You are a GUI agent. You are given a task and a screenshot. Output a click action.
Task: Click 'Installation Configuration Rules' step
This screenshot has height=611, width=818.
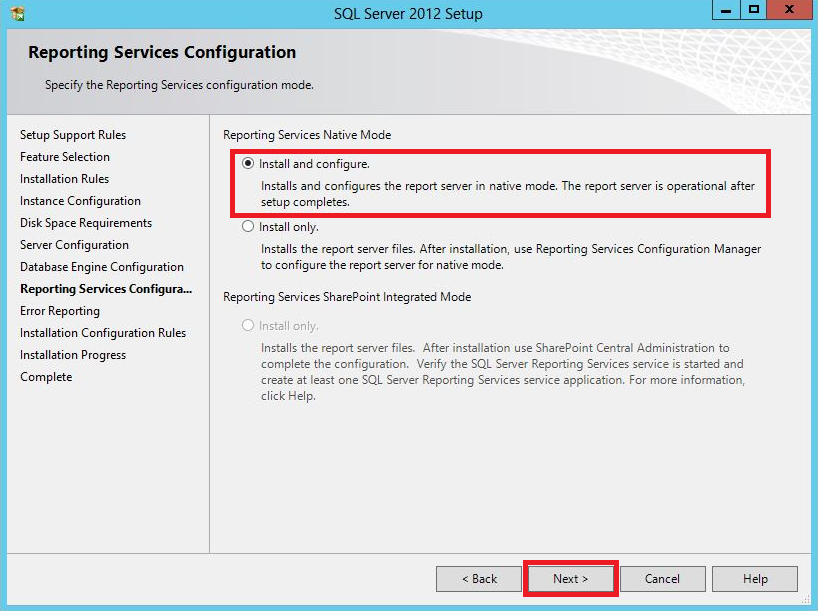tap(103, 333)
